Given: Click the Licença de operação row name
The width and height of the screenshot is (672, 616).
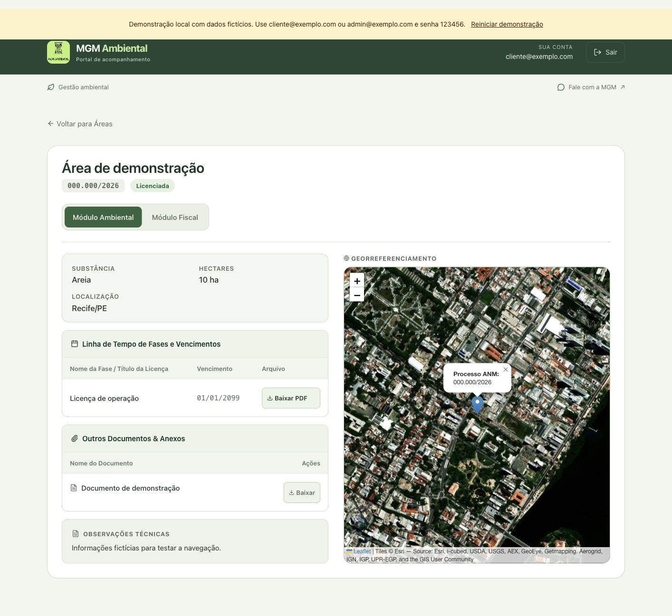Looking at the screenshot, I should point(104,398).
